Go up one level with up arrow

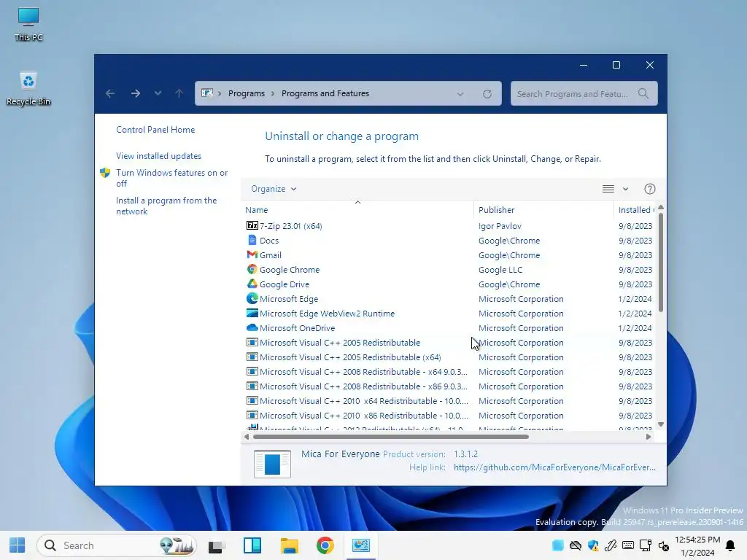179,93
